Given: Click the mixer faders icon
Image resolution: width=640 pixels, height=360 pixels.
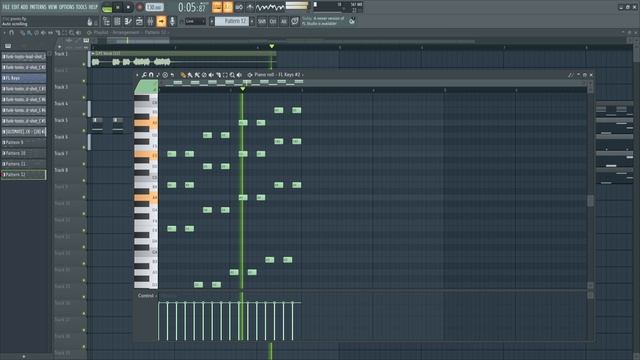Looking at the screenshot, I should click(150, 21).
